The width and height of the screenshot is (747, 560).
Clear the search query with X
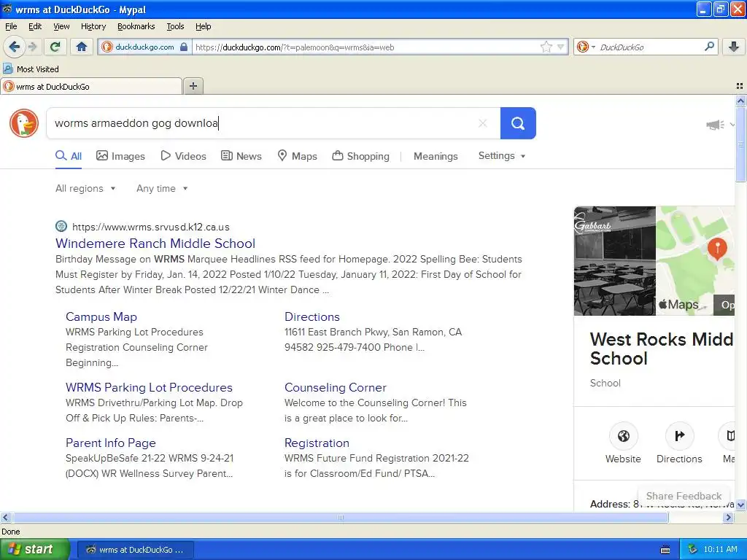483,123
